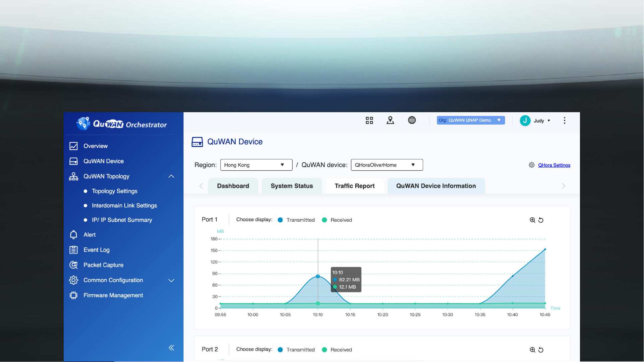Click the QuWAN Topology network icon

click(73, 176)
